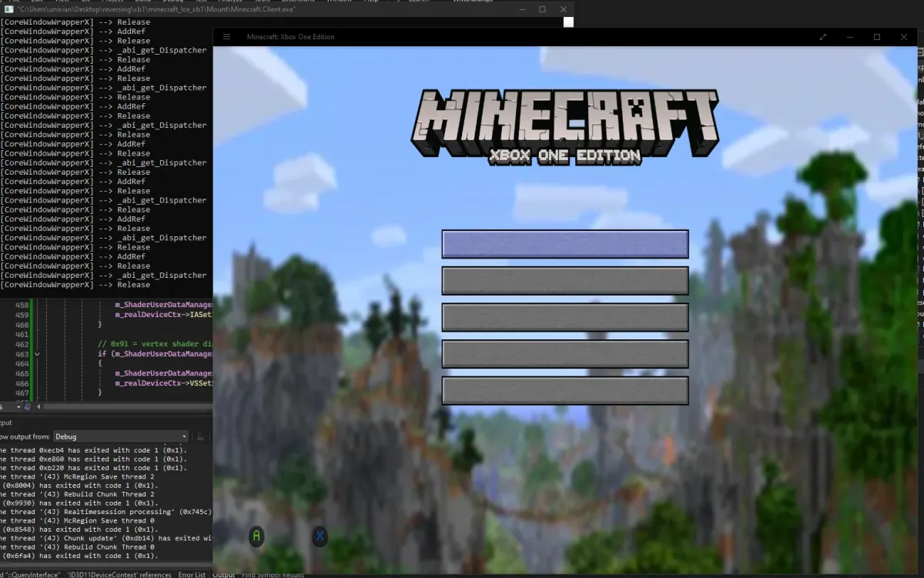Click output line '(4J) Chunk update' (0xdb14)
Image resolution: width=924 pixels, height=578 pixels.
point(105,539)
